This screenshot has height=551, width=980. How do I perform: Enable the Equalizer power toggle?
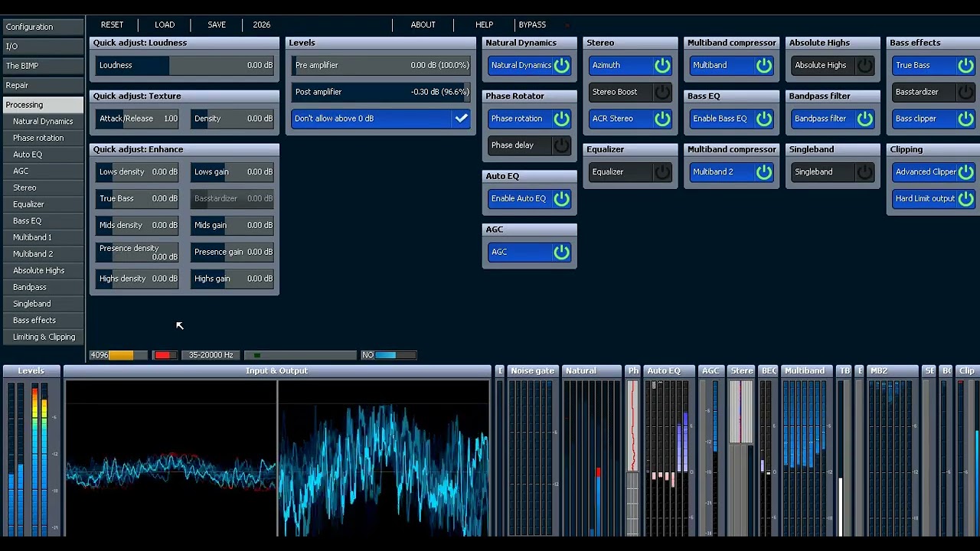[662, 172]
